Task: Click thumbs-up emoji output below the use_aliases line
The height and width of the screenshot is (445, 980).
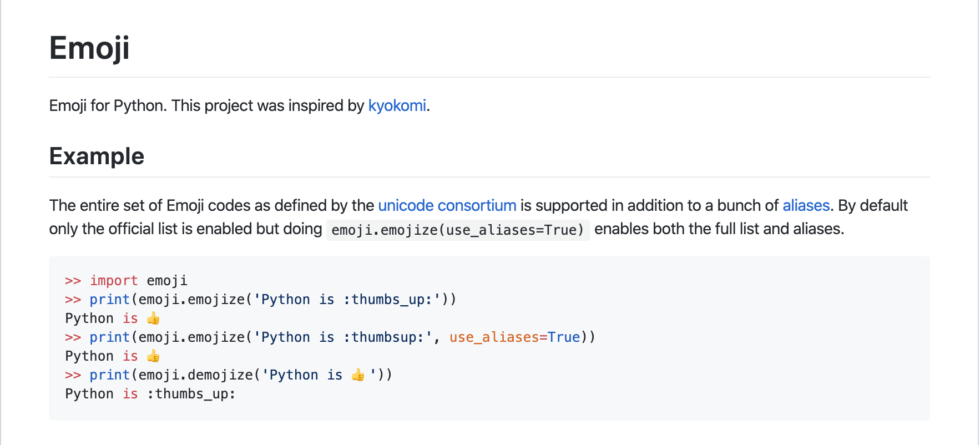Action: tap(153, 356)
